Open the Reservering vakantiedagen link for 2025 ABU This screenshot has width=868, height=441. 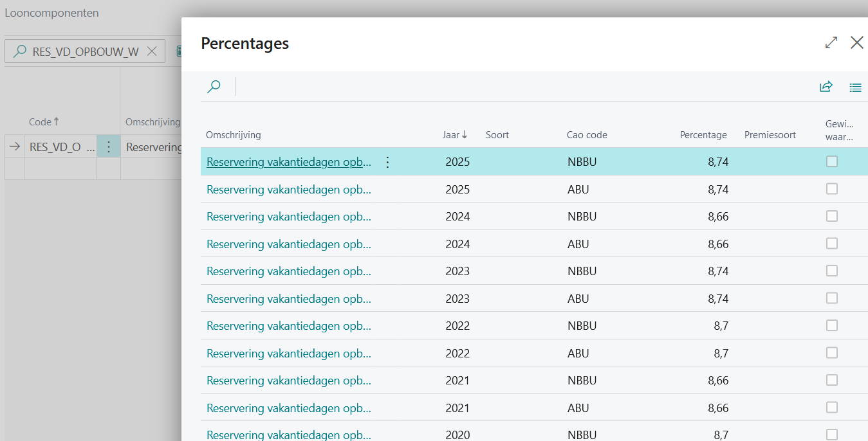288,190
